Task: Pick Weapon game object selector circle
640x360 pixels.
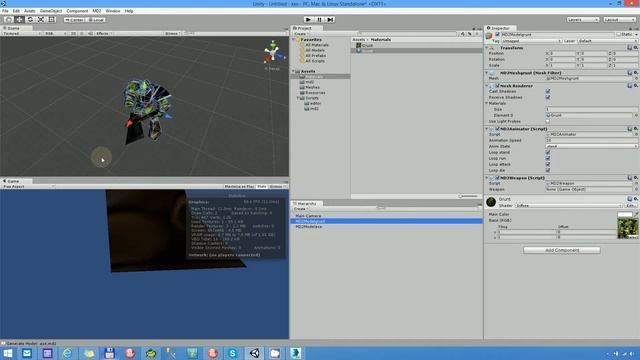Action: pos(636,189)
